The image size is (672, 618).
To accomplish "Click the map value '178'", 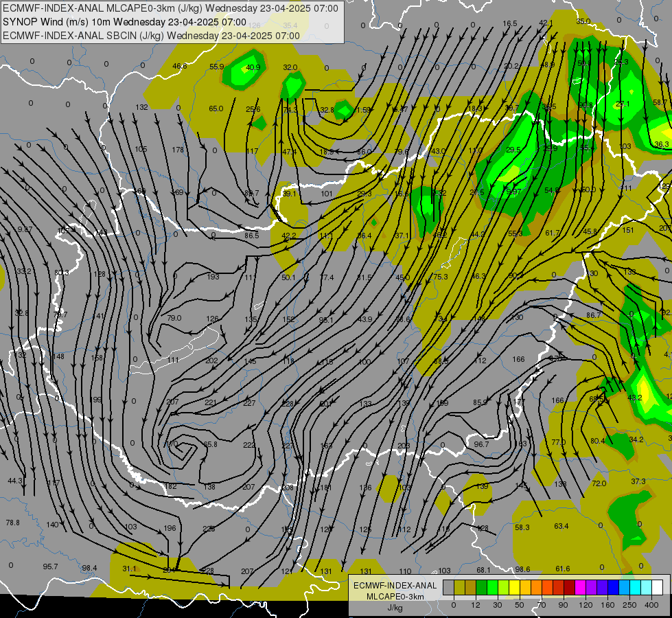I will [x=178, y=150].
